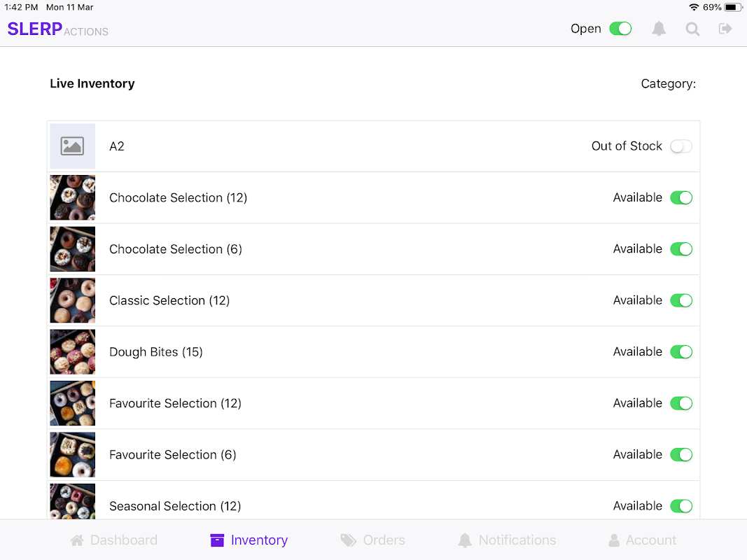This screenshot has width=747, height=560.
Task: Tap the Notifications bell icon in bottom bar
Action: coord(465,540)
